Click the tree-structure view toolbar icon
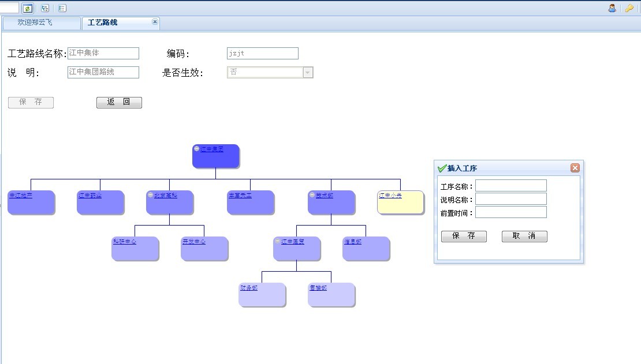Image resolution: width=641 pixels, height=364 pixels. tap(45, 8)
